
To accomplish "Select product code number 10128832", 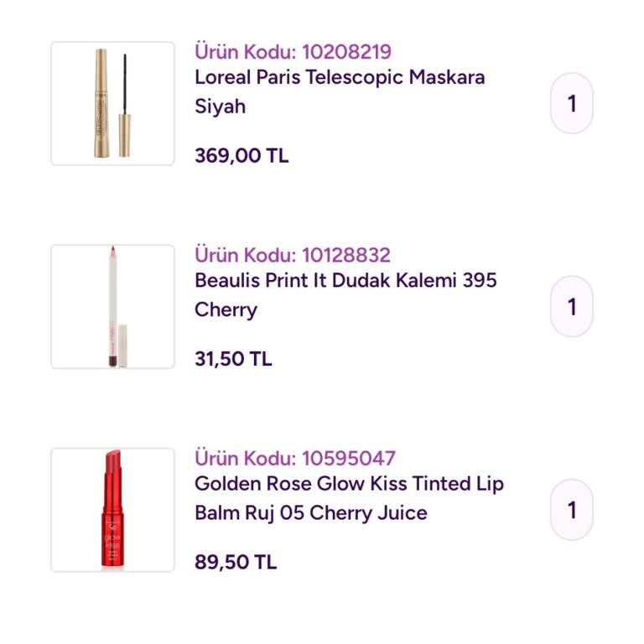I will pyautogui.click(x=346, y=255).
